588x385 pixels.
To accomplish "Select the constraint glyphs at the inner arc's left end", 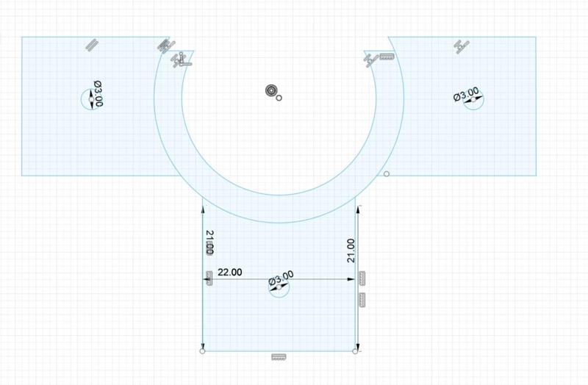I will click(181, 60).
